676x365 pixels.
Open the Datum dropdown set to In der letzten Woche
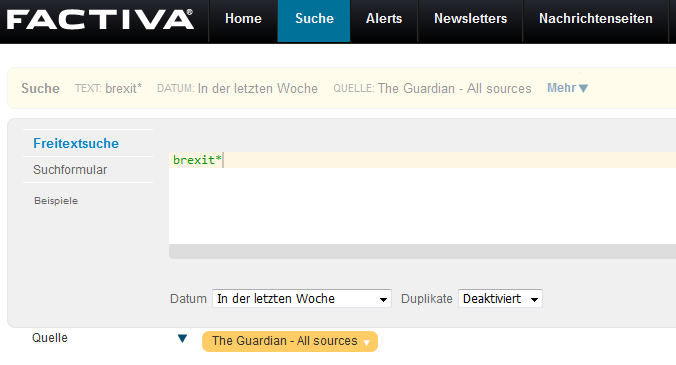[x=302, y=299]
